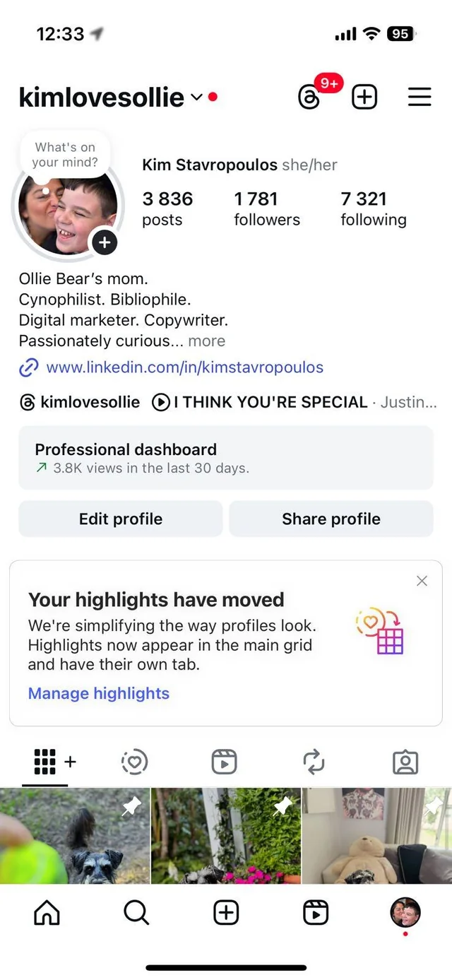Viewport: 452px width, 980px height.
Task: Open Reels from bottom navigation
Action: coord(316,913)
